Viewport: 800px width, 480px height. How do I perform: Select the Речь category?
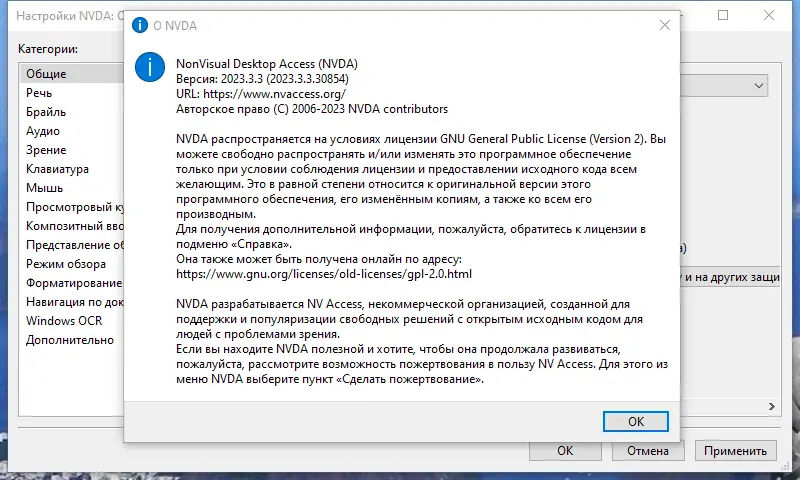pos(71,93)
